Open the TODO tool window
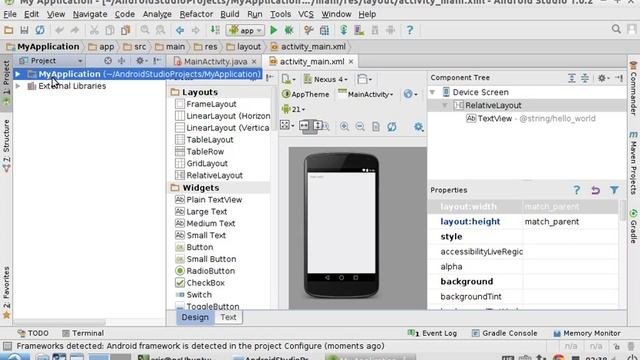Viewport: 640px width, 360px height. click(33, 333)
